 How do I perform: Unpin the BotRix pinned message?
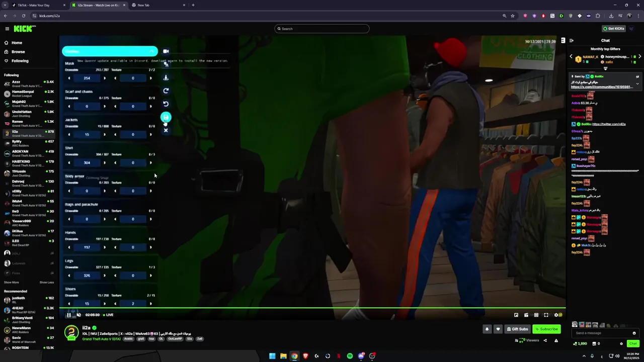tap(637, 77)
